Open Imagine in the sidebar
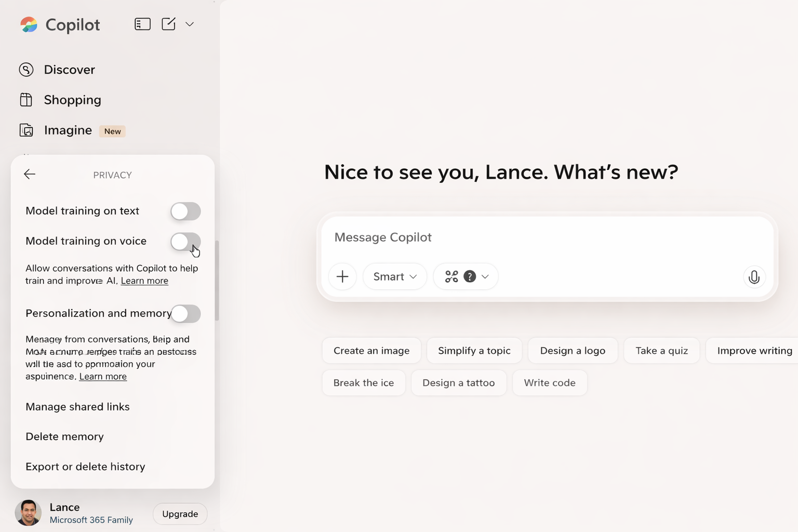The height and width of the screenshot is (532, 798). (x=68, y=130)
